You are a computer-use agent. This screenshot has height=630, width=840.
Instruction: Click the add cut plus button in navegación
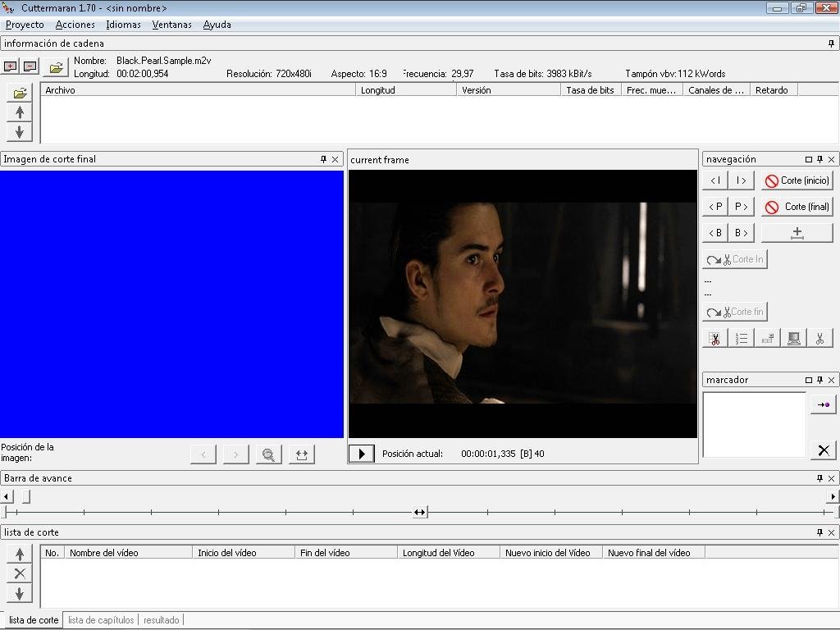(797, 233)
